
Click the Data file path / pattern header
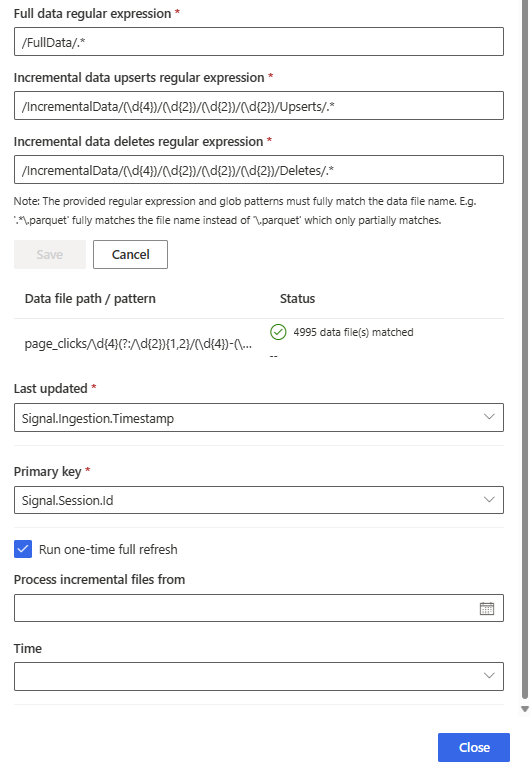pyautogui.click(x=90, y=298)
